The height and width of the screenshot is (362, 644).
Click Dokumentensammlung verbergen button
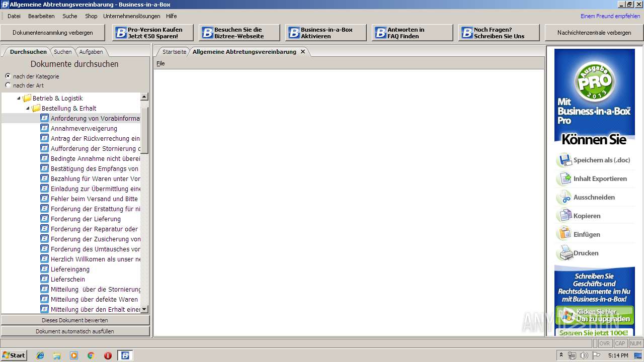click(x=53, y=33)
